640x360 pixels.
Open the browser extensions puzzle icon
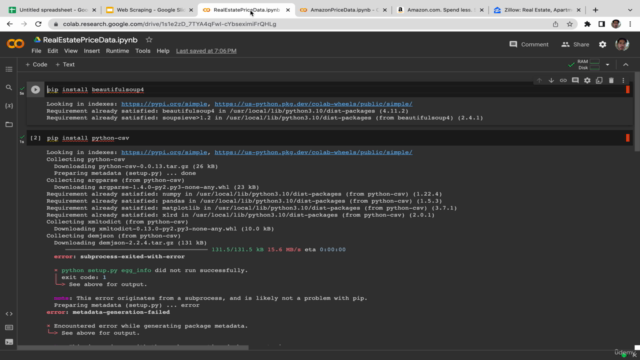587,24
